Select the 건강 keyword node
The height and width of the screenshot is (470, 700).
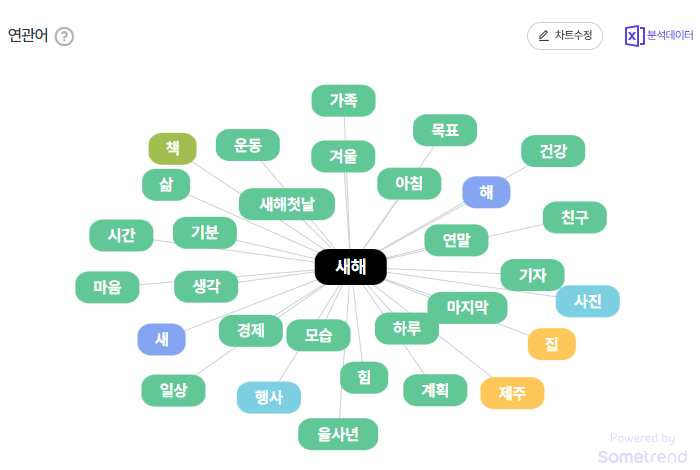tap(553, 151)
